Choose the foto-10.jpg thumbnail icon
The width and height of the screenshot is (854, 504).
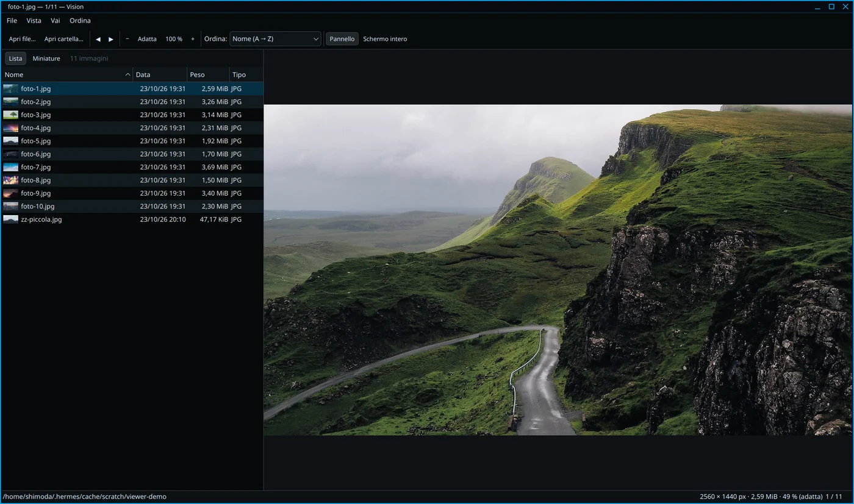tap(10, 207)
